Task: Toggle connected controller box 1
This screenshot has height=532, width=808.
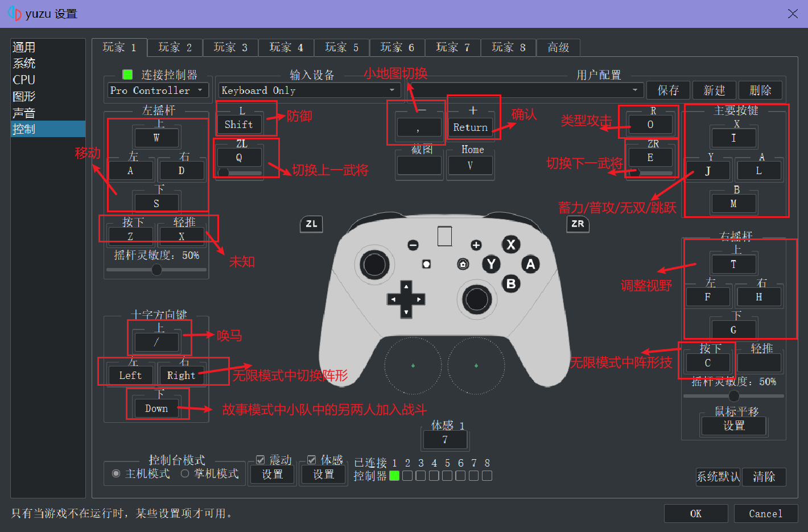Action: click(x=394, y=476)
